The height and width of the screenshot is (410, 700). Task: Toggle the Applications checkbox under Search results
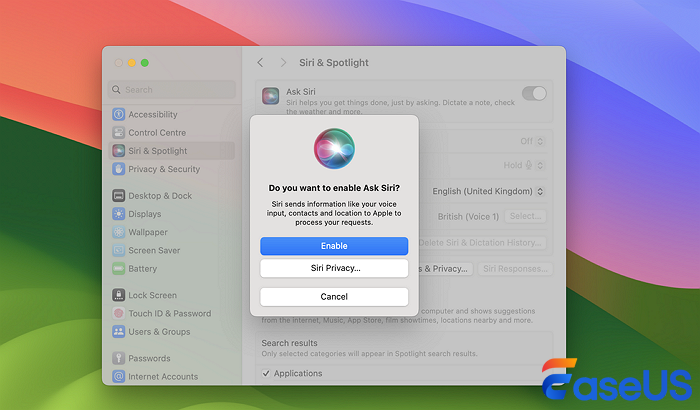coord(266,373)
